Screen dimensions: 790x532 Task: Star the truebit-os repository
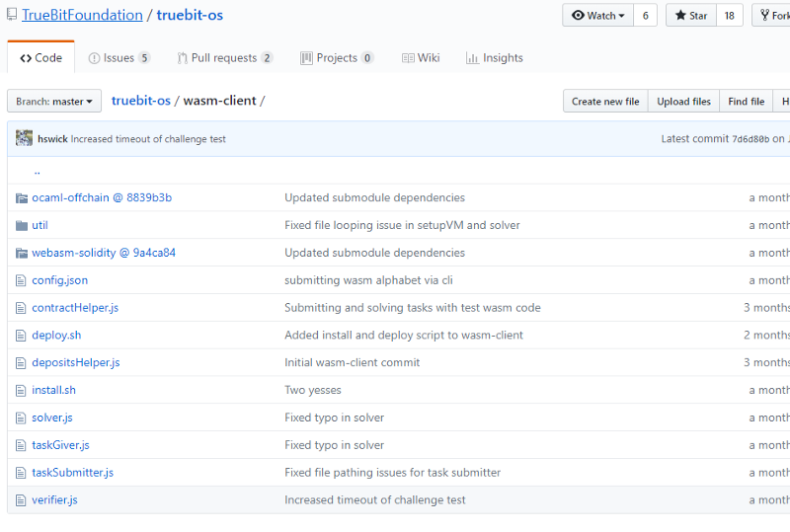(691, 16)
